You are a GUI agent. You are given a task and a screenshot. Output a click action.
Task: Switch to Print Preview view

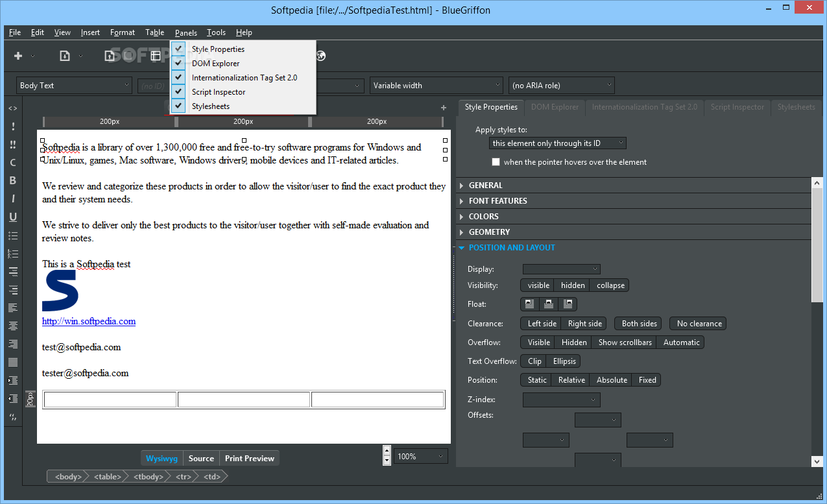point(250,459)
